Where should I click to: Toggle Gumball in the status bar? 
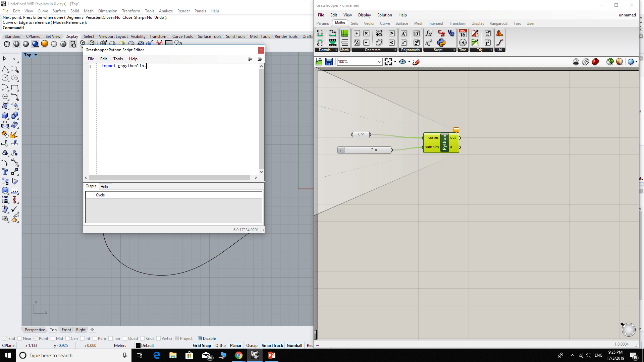[294, 346]
